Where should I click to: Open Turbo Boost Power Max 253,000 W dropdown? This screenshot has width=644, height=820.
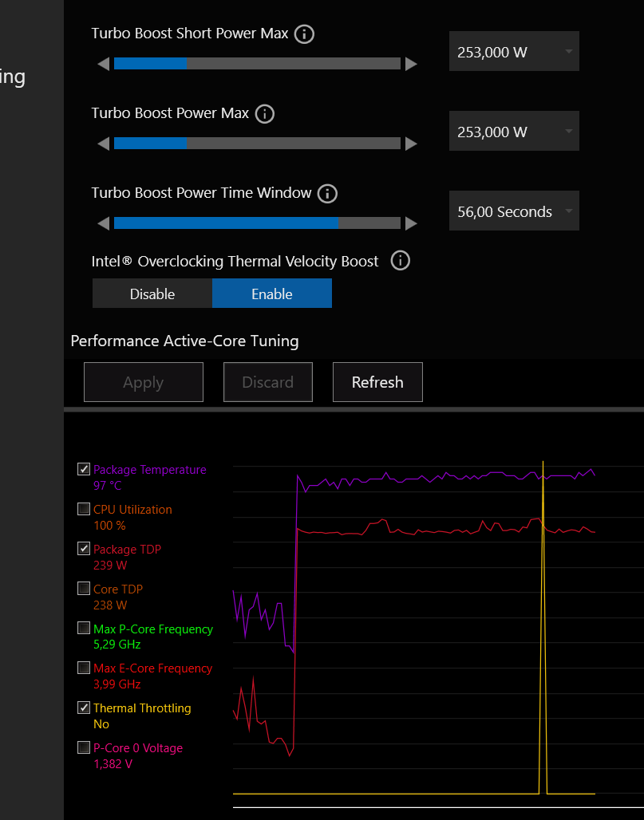(514, 131)
